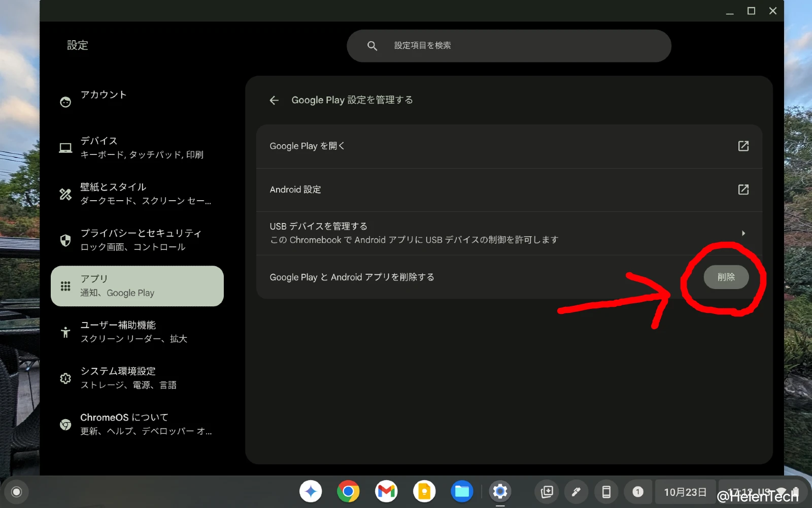812x508 pixels.
Task: Open Gmail from the shelf
Action: (386, 491)
